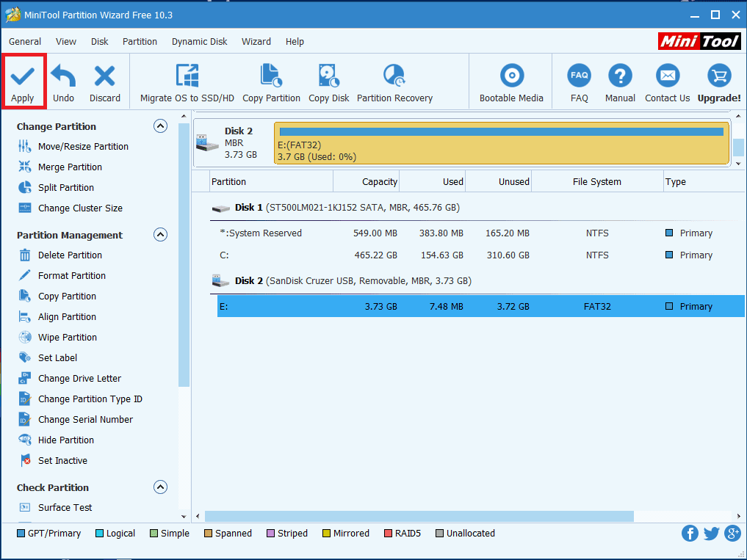The image size is (747, 560).
Task: Open the Partition menu
Action: click(x=140, y=41)
